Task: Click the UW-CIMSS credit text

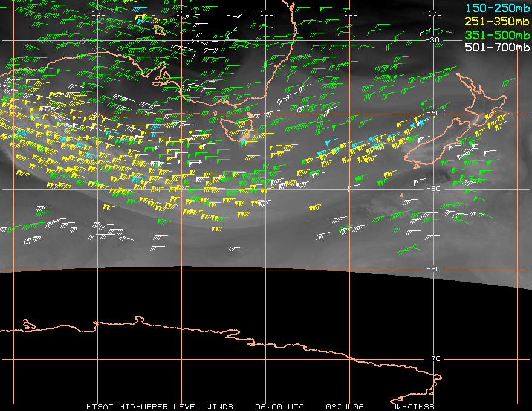Action: coord(412,406)
